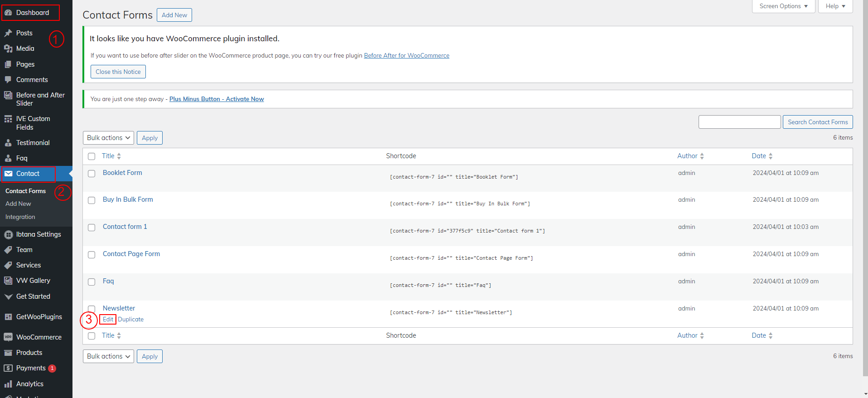
Task: Click the Contact envelope icon
Action: pos(9,174)
